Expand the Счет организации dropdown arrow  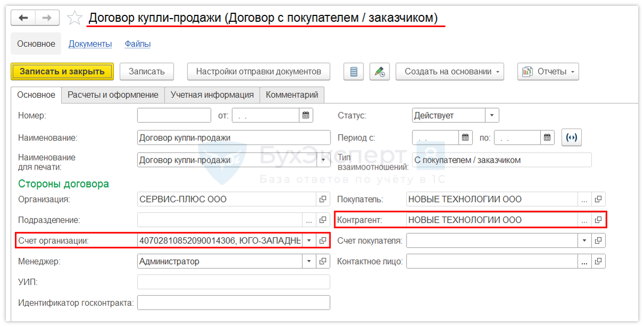pos(309,240)
